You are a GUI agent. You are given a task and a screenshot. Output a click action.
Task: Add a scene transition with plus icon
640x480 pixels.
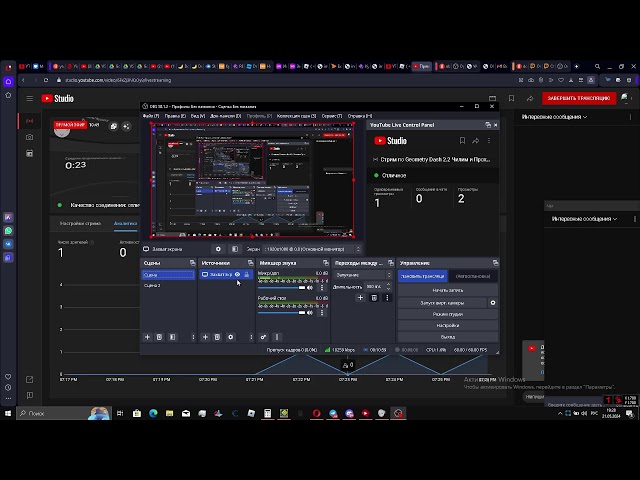point(360,298)
